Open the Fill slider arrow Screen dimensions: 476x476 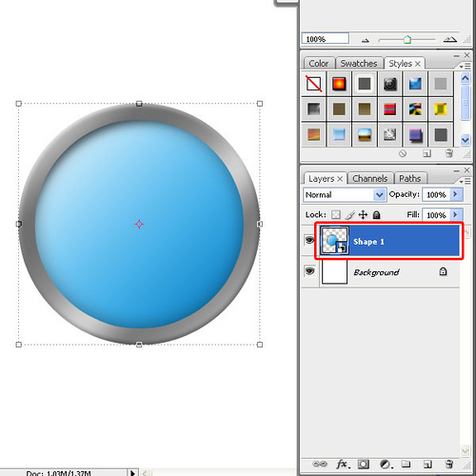(x=456, y=215)
